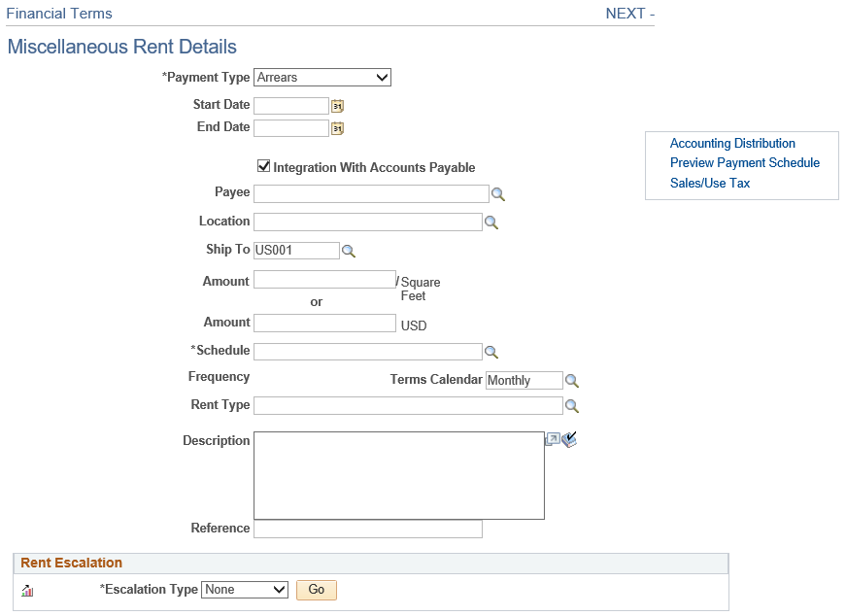Navigate using the Financial Terms link
The image size is (846, 616).
pos(59,14)
